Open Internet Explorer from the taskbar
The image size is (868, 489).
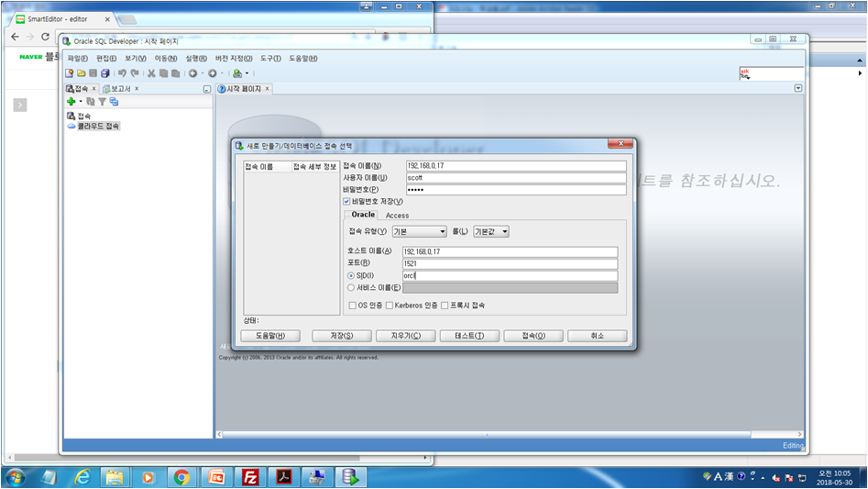pyautogui.click(x=82, y=477)
